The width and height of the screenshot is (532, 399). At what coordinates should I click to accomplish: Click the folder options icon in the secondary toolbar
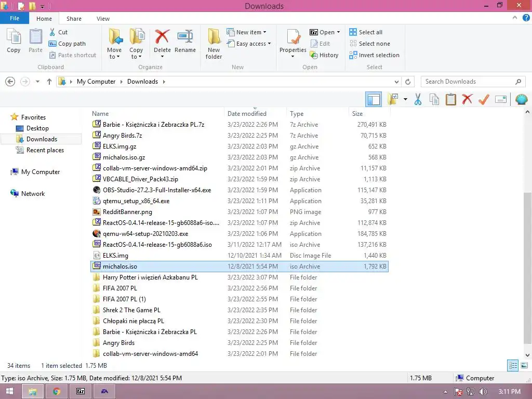pos(393,99)
